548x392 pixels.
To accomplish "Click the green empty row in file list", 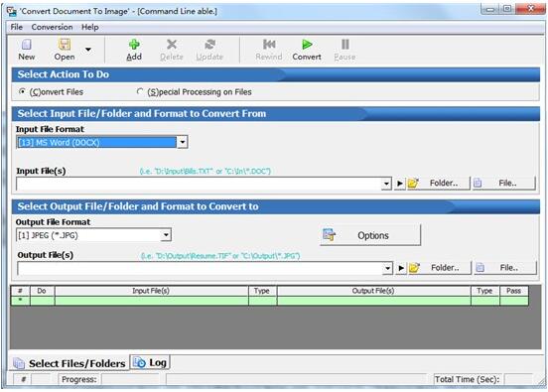I will 269,301.
